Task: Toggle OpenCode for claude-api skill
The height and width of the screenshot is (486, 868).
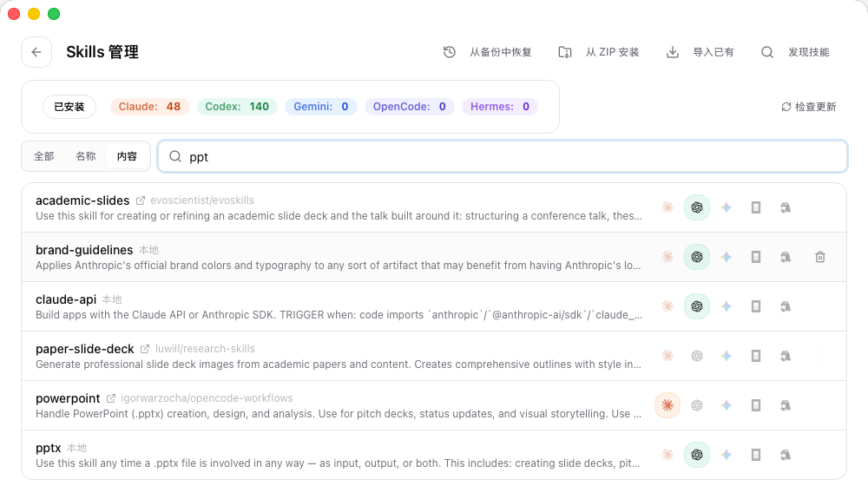Action: [x=756, y=306]
